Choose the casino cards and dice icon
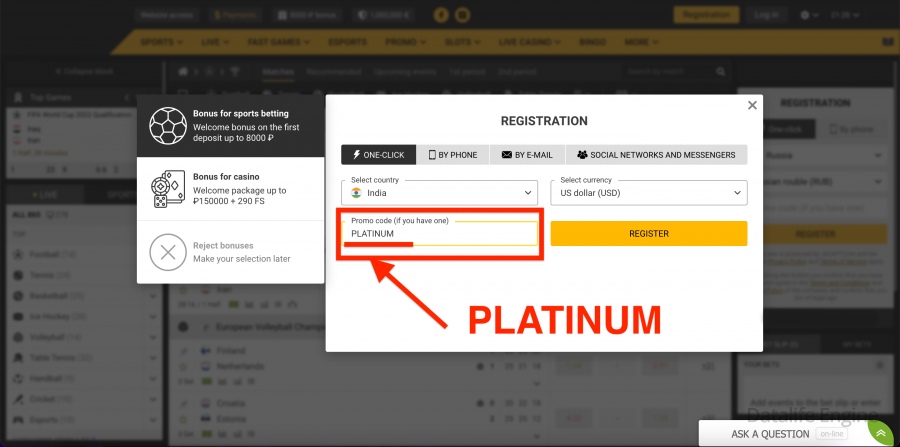Image resolution: width=900 pixels, height=447 pixels. (x=167, y=189)
